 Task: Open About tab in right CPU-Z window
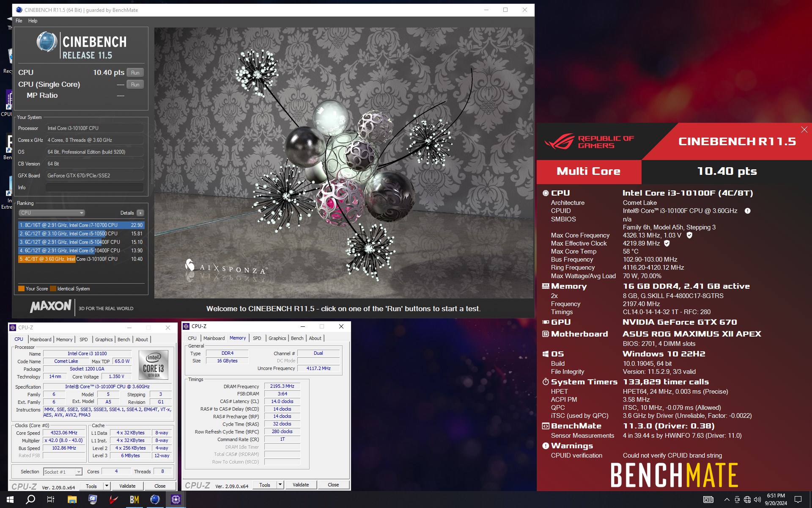[x=315, y=338]
